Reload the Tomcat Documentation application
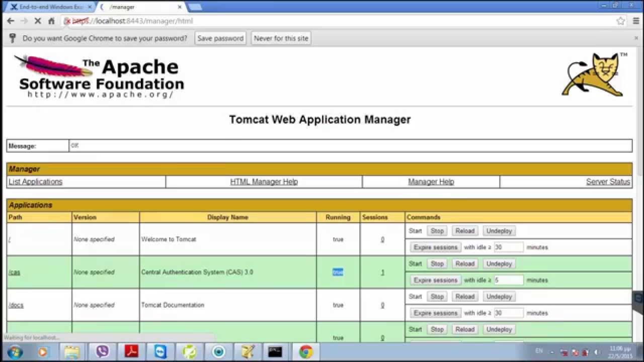Image resolution: width=644 pixels, height=362 pixels. [x=465, y=297]
